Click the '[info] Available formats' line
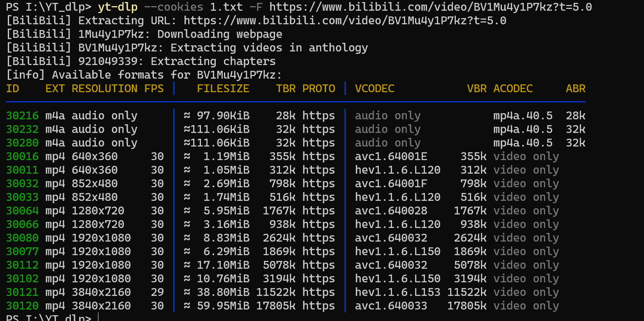The width and height of the screenshot is (644, 321). tap(144, 75)
